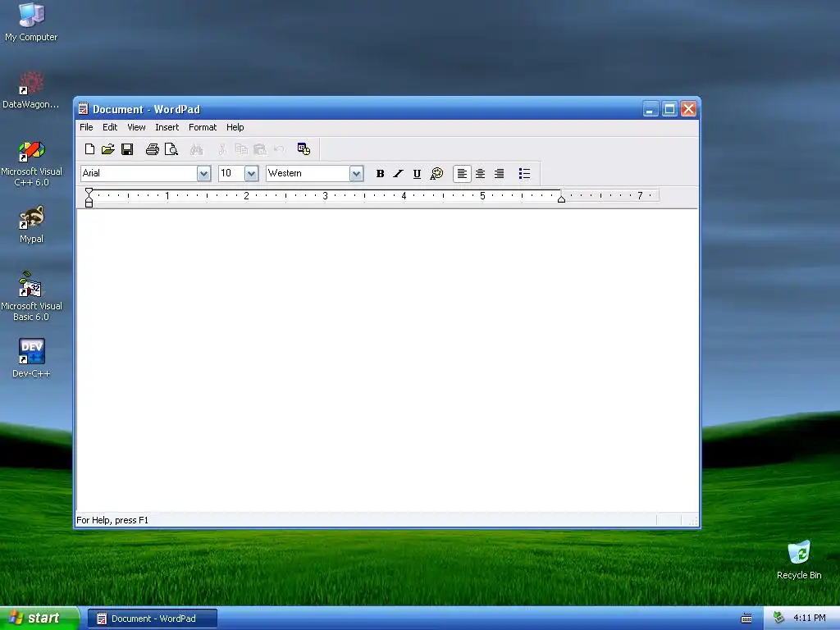Select the Recycle Bin icon

click(799, 559)
